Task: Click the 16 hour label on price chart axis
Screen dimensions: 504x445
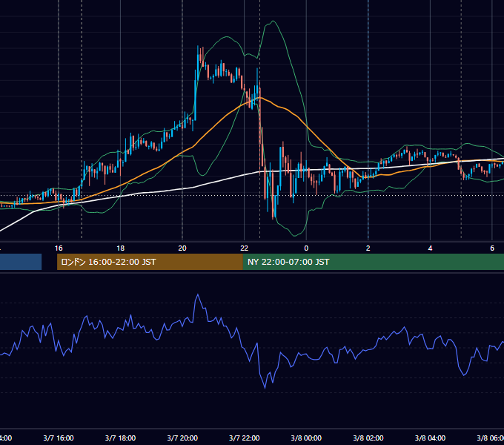Action: point(59,248)
